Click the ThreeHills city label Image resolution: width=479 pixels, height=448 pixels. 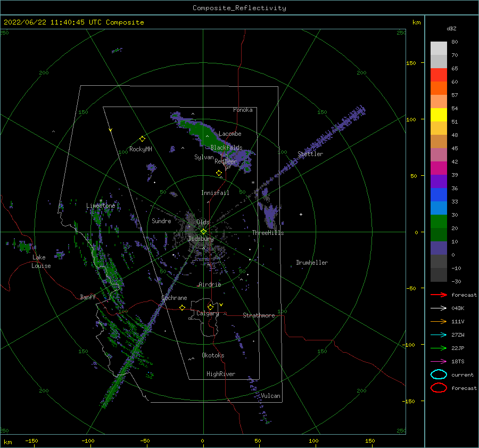tap(268, 233)
